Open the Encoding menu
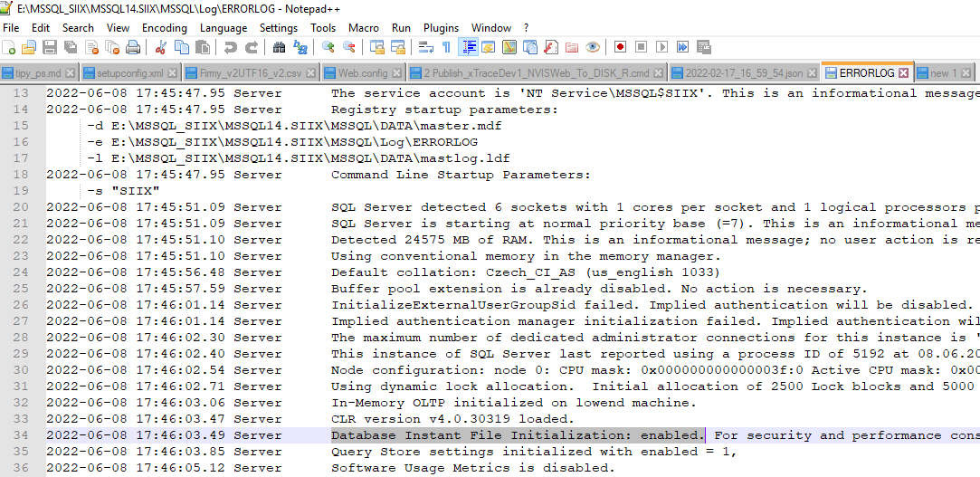 (165, 28)
